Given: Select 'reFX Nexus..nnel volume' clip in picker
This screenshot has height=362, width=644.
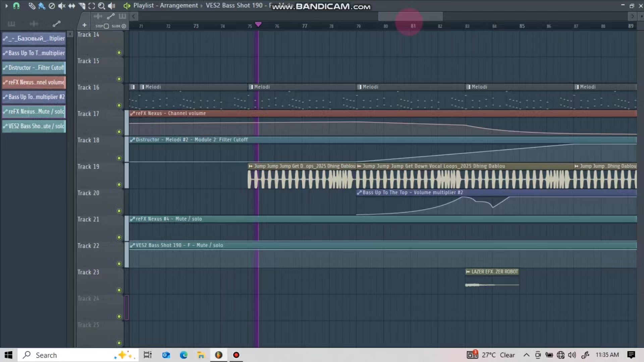Looking at the screenshot, I should pos(34,82).
